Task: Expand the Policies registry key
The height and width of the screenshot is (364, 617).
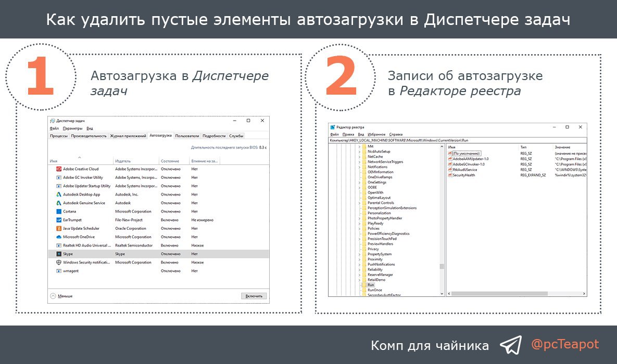Action: 359,228
